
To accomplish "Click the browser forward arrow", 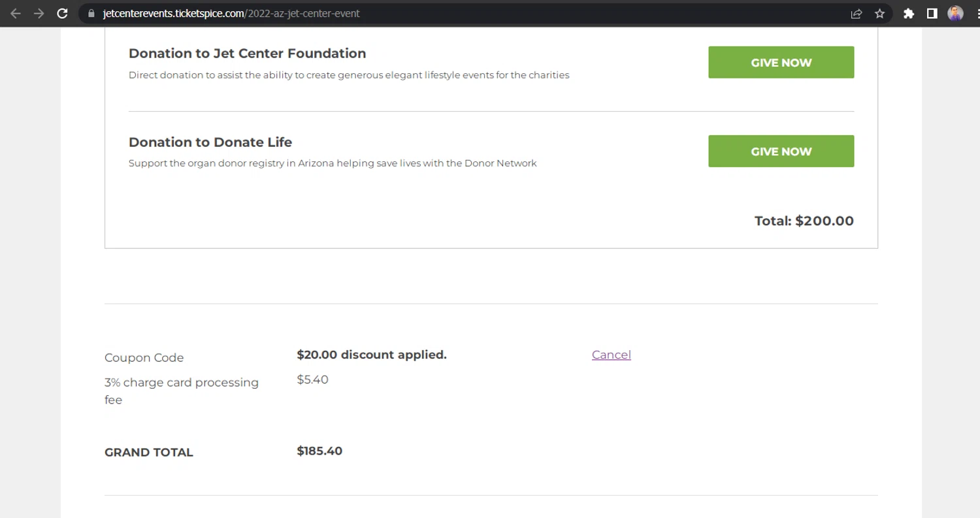I will tap(39, 13).
